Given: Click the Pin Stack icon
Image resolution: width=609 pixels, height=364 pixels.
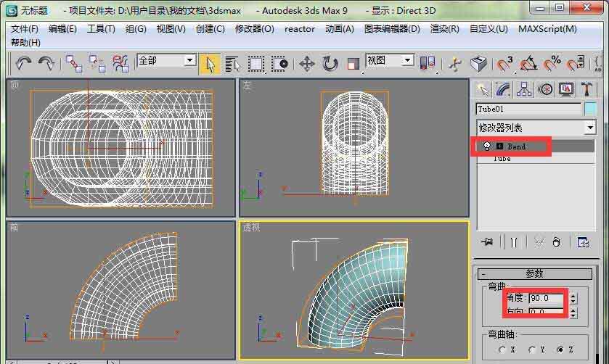Looking at the screenshot, I should [x=486, y=242].
